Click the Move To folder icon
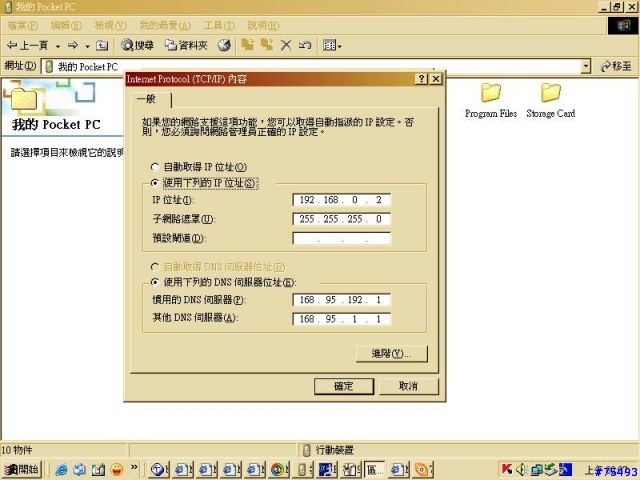The height and width of the screenshot is (480, 640). coord(247,45)
